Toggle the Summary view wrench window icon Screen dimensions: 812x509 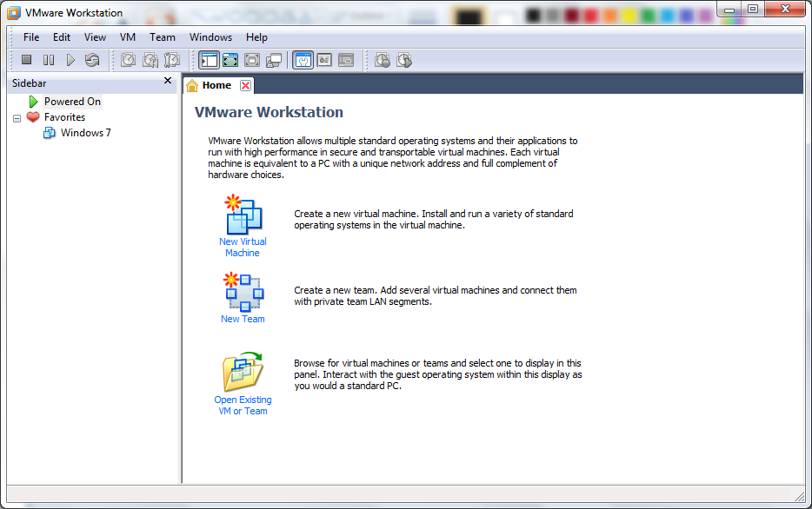coord(303,61)
